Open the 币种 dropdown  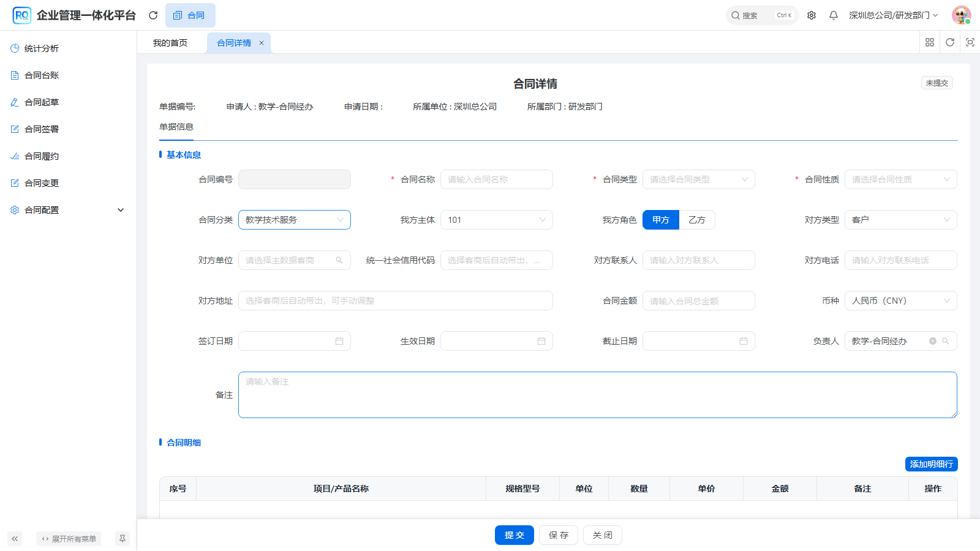(x=901, y=301)
